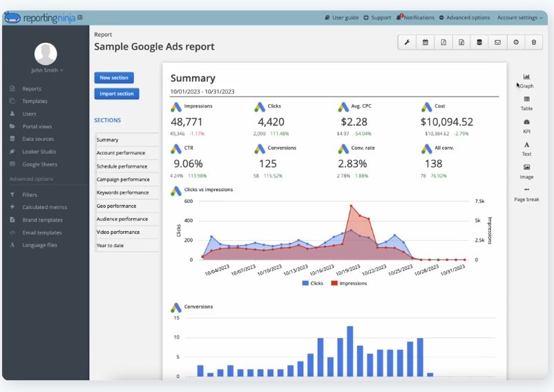The height and width of the screenshot is (392, 554).
Task: Open the User guide link
Action: pyautogui.click(x=342, y=17)
